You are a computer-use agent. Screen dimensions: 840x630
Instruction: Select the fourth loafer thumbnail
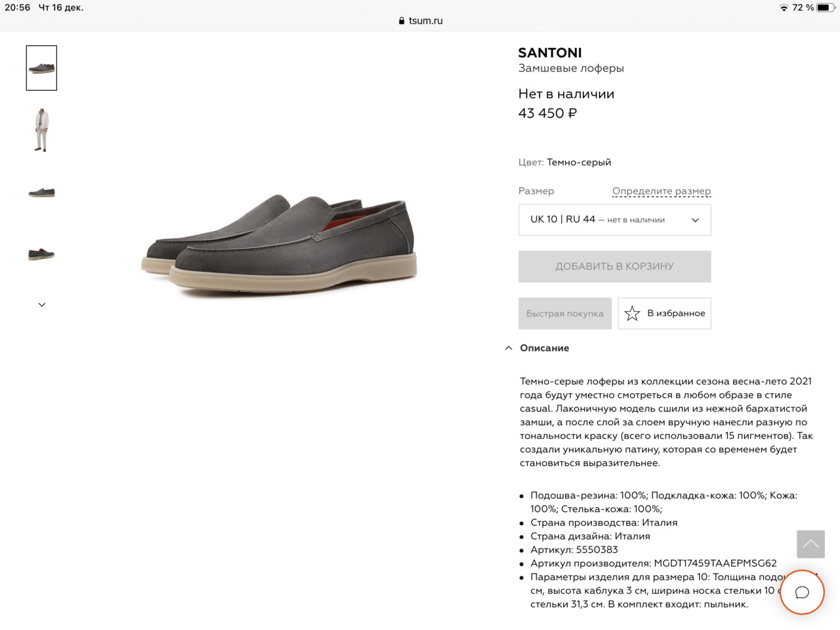(41, 254)
